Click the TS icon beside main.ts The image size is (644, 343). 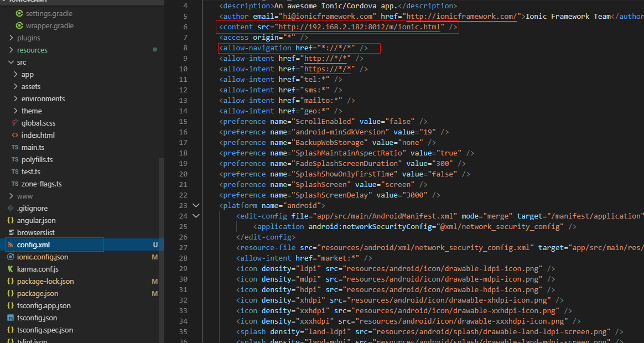click(15, 147)
